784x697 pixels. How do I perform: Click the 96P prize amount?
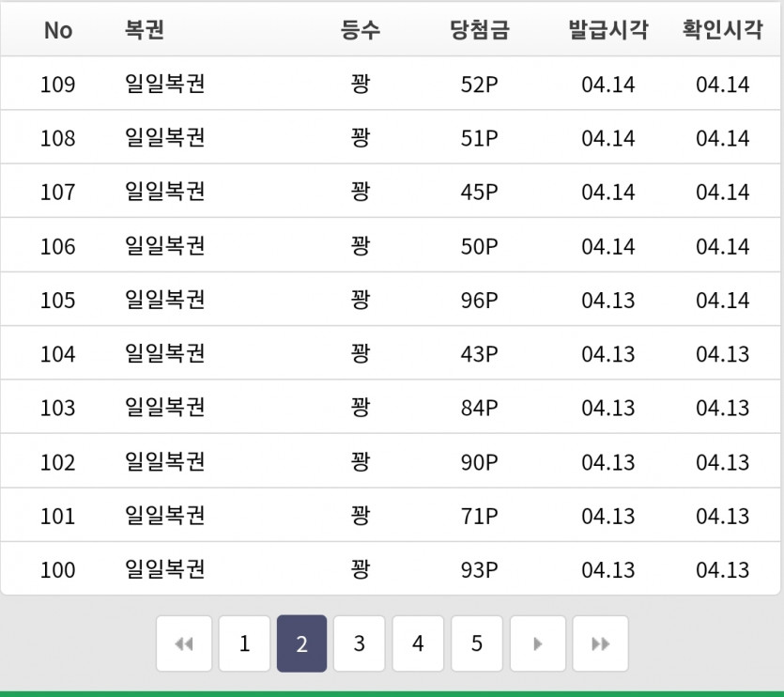click(480, 301)
